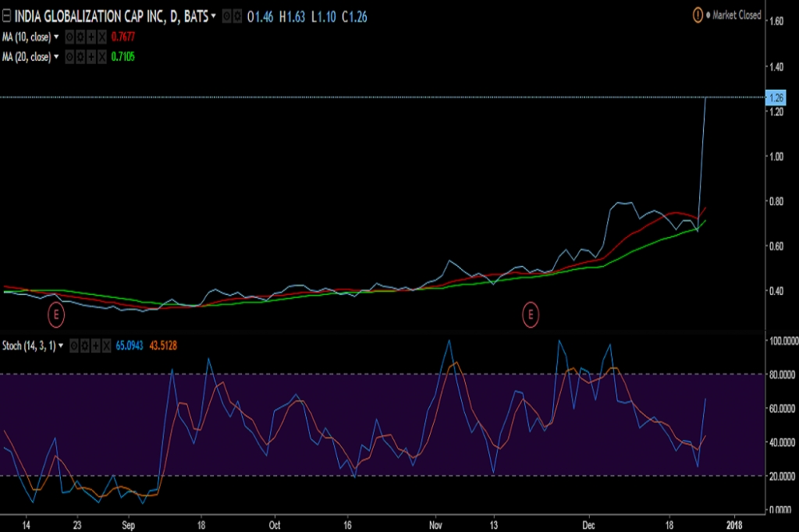Image resolution: width=799 pixels, height=532 pixels.
Task: Expand the MA (20, close) dropdown arrow
Action: click(x=56, y=57)
